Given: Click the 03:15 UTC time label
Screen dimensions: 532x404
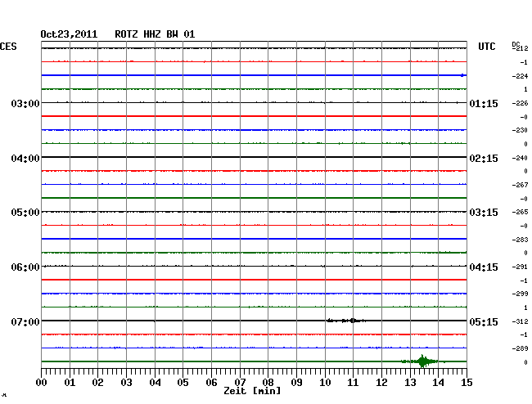Looking at the screenshot, I should point(484,213).
